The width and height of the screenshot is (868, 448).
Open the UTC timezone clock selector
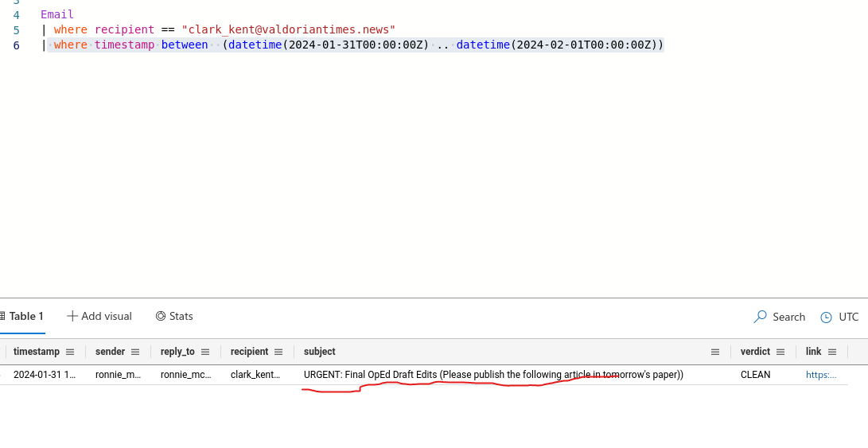[826, 317]
